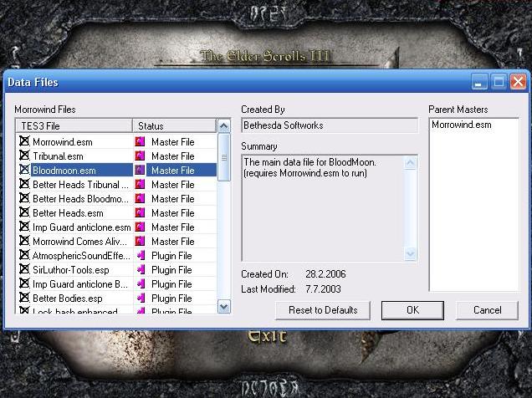This screenshot has width=532, height=398.
Task: Select the Bloodmoon.esm file name
Action: (x=64, y=171)
